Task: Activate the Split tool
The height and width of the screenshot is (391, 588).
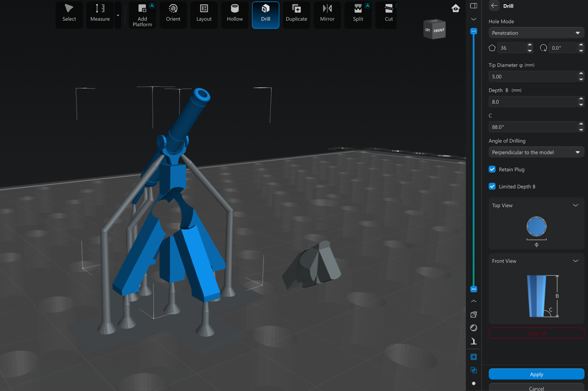Action: click(358, 14)
